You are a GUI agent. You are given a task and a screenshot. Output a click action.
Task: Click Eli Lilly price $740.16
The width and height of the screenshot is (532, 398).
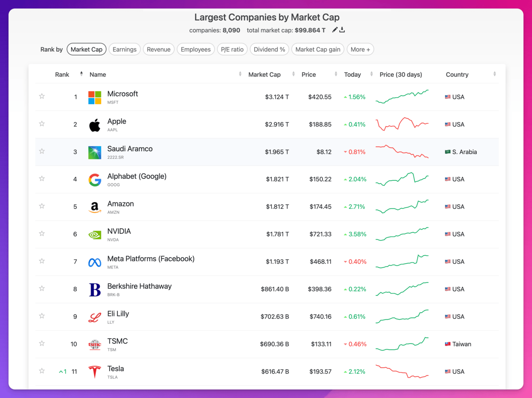coord(320,317)
